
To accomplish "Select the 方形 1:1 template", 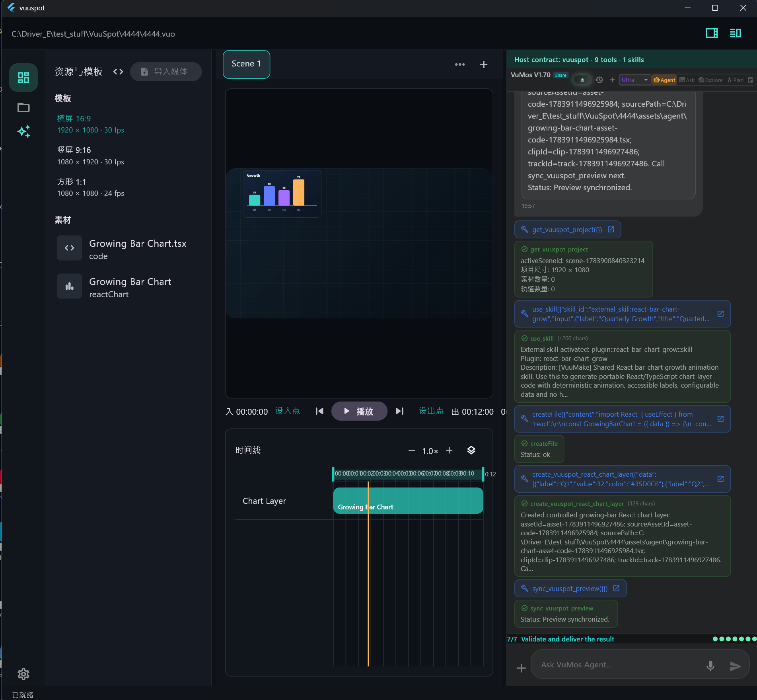I will click(91, 187).
